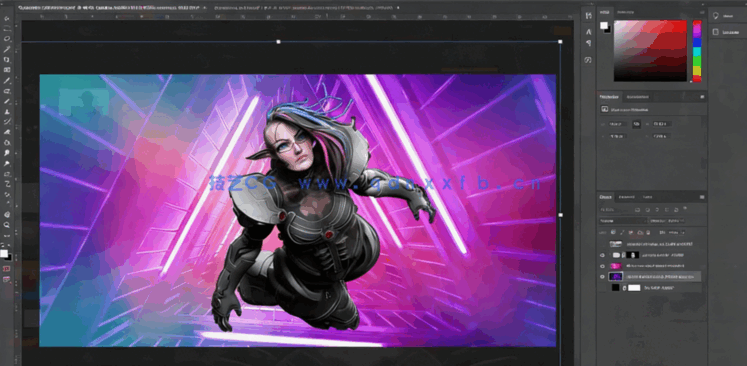
Task: Click the vertical hue slider strip
Action: click(697, 51)
